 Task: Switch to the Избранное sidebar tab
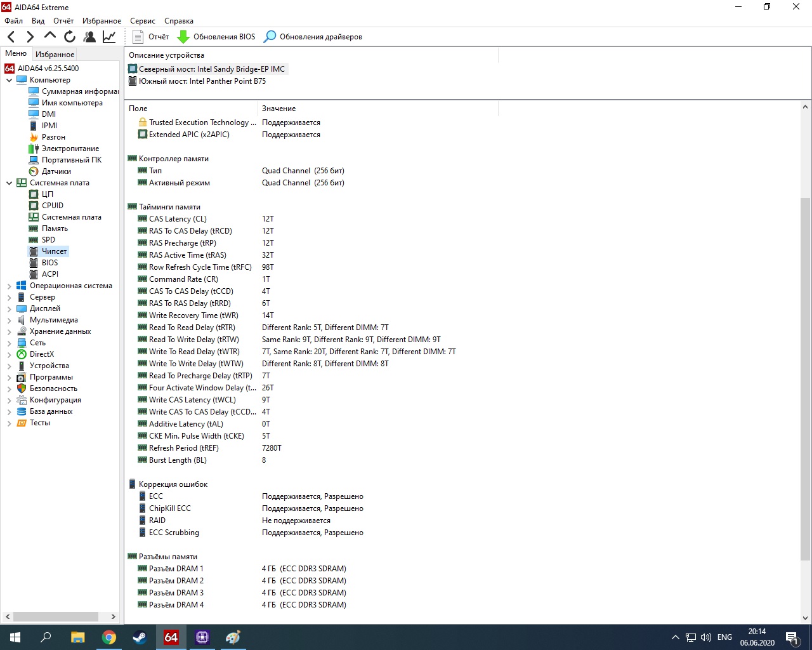(55, 55)
